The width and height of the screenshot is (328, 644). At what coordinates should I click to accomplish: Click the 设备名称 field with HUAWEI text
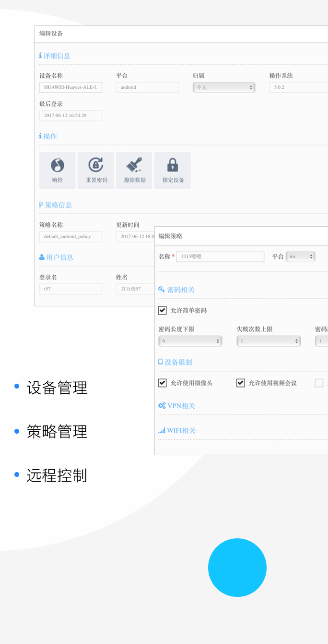[70, 87]
